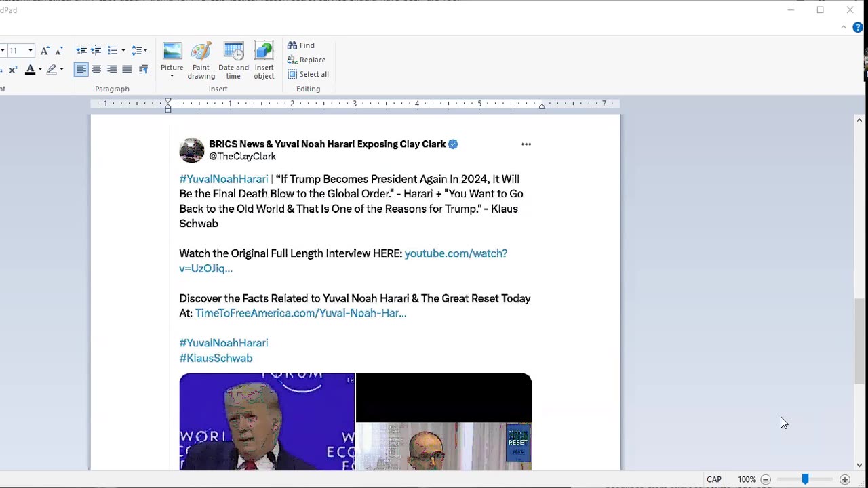
Task: Open the font size 11 dropdown
Action: [x=31, y=51]
